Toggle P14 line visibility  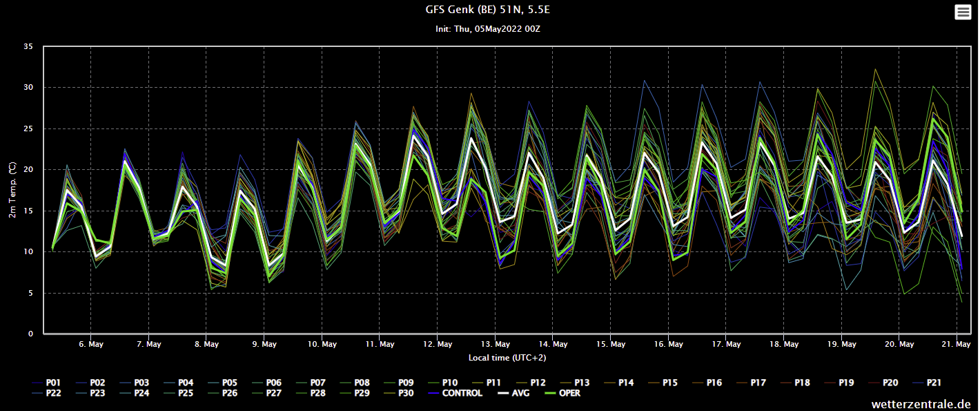tap(618, 382)
